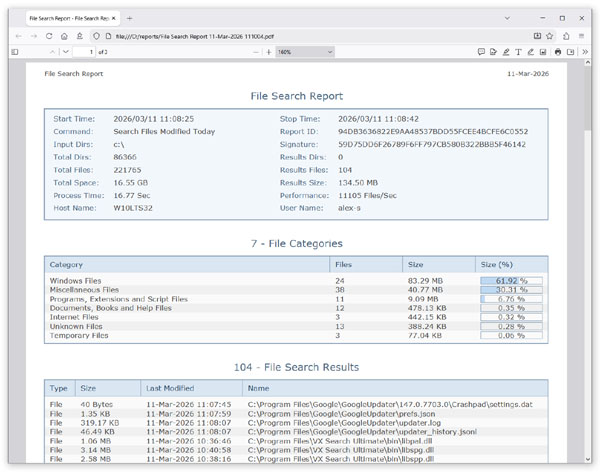Click the vertical scrollbar thumb
Screen dimensions: 600x472
tap(588, 100)
